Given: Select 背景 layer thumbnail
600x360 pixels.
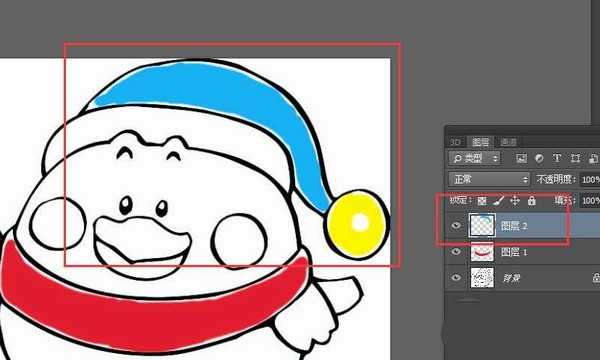Looking at the screenshot, I should tap(482, 278).
